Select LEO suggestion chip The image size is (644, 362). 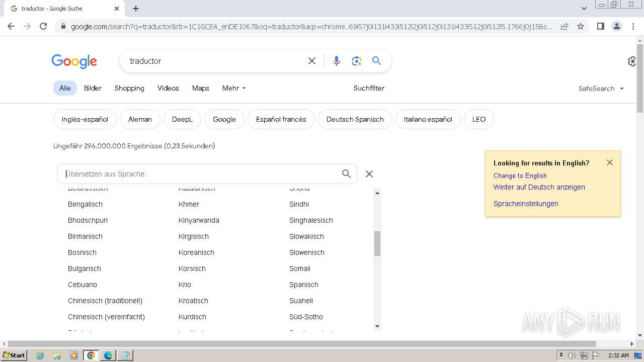click(479, 119)
